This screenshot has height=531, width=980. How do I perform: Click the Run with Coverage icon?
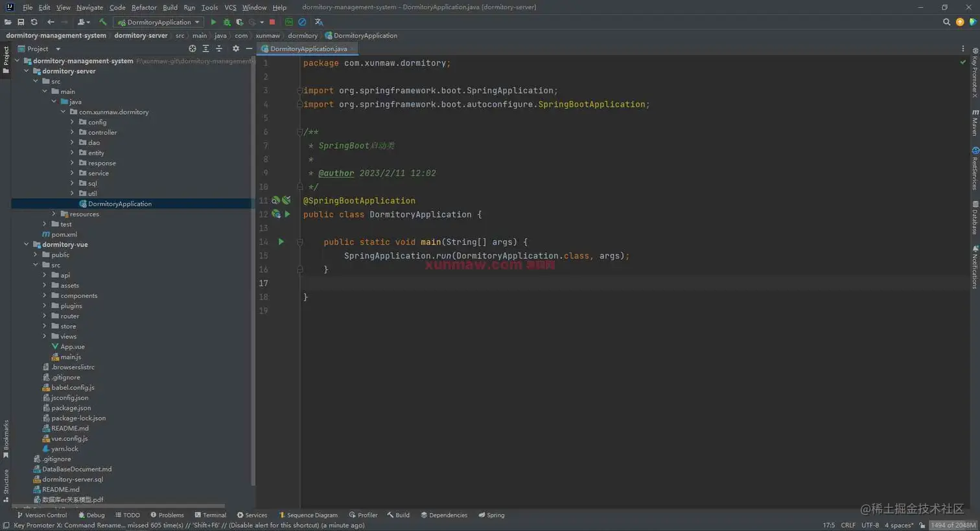pos(240,22)
